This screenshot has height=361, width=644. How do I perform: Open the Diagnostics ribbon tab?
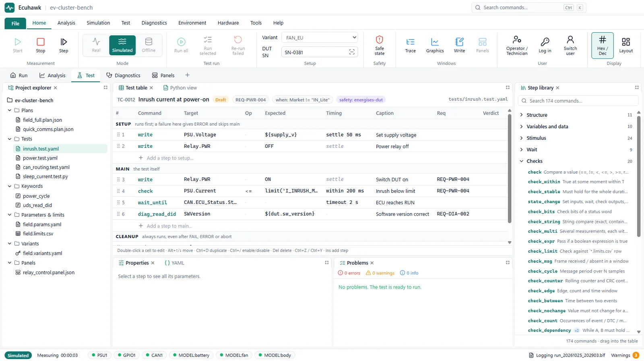(x=154, y=23)
